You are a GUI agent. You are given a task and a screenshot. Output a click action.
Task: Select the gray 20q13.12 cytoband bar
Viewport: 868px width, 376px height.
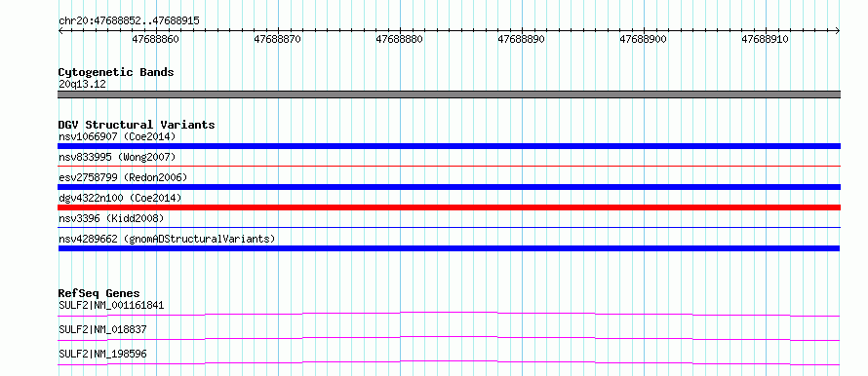[449, 94]
